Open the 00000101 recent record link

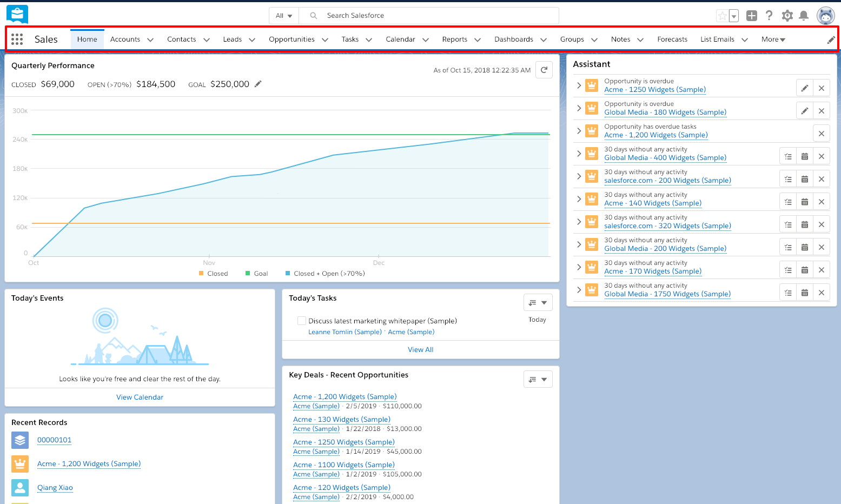pyautogui.click(x=54, y=440)
